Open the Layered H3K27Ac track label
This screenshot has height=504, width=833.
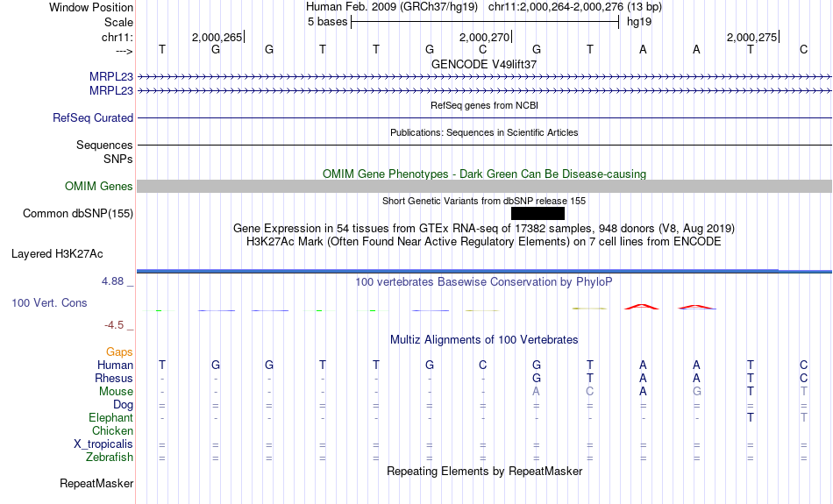57,254
